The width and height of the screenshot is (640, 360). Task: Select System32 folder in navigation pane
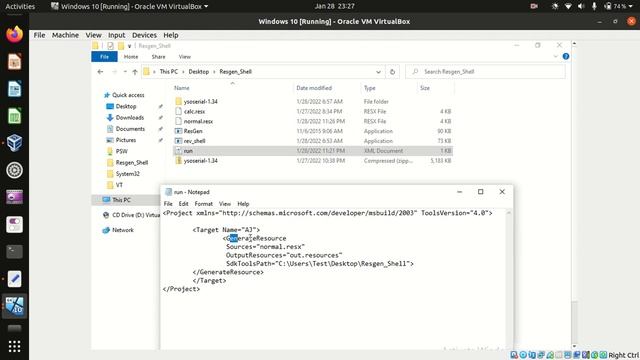click(x=127, y=174)
